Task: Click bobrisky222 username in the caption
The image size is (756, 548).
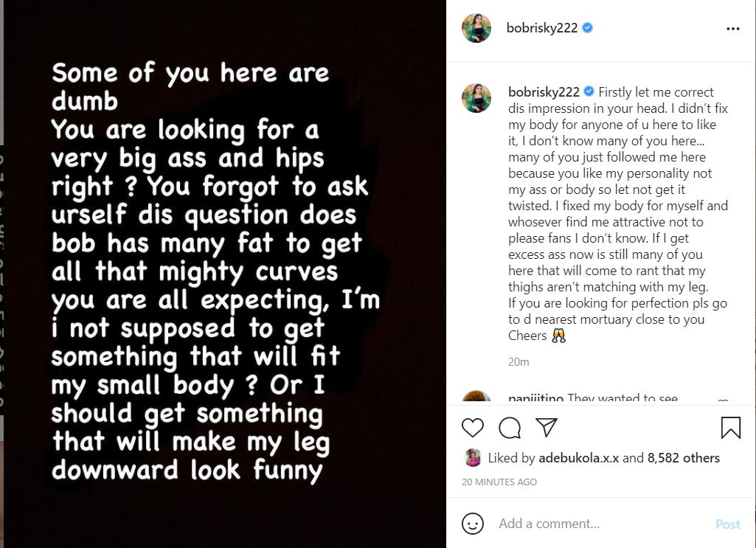Action: 544,92
